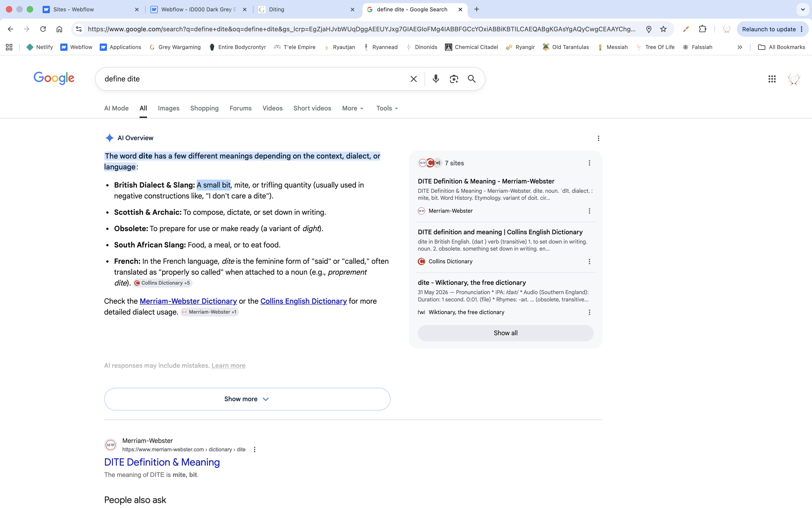This screenshot has width=812, height=508.
Task: Show hidden bookmarks with the double chevron
Action: pos(739,47)
